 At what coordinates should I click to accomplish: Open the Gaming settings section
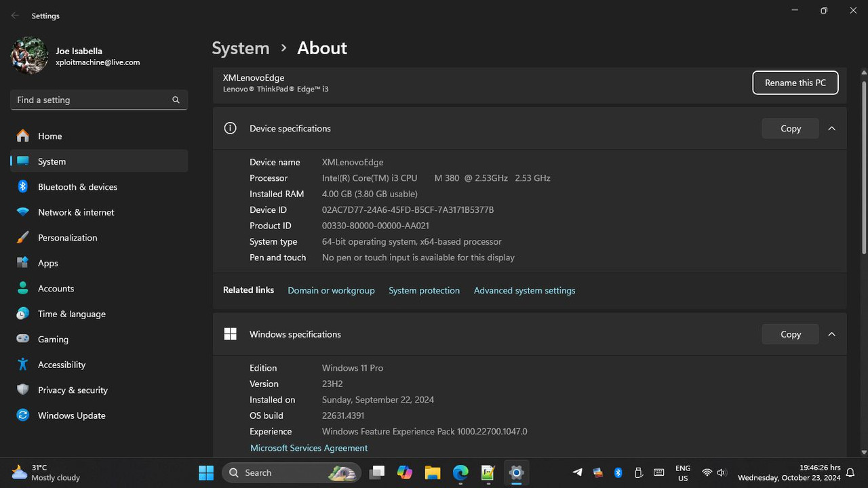[x=53, y=340]
